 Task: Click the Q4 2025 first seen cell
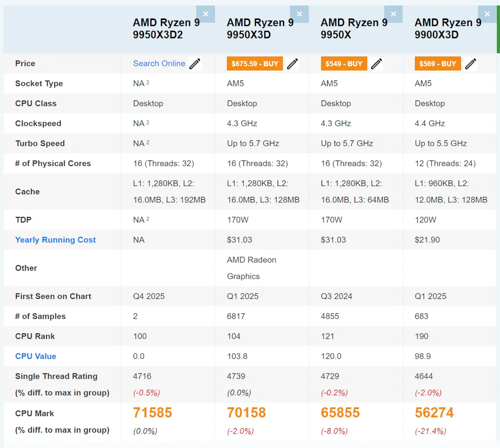pos(149,296)
